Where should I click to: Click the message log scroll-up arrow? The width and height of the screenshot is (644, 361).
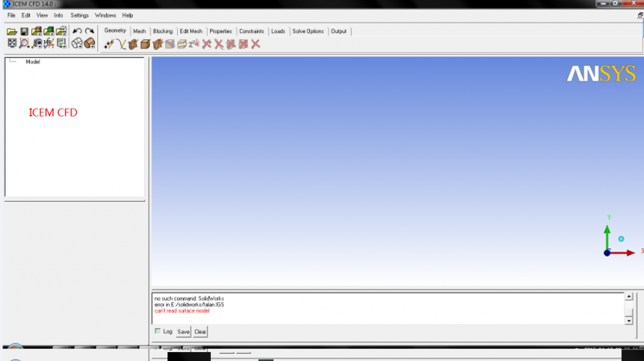[x=629, y=296]
